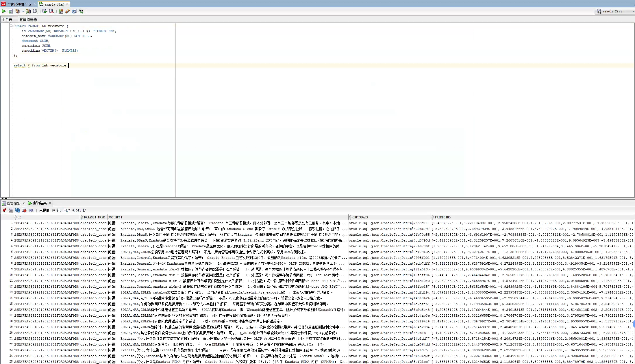This screenshot has height=364, width=635.
Task: Open the 查询构建器 sub-tab
Action: pos(28,20)
